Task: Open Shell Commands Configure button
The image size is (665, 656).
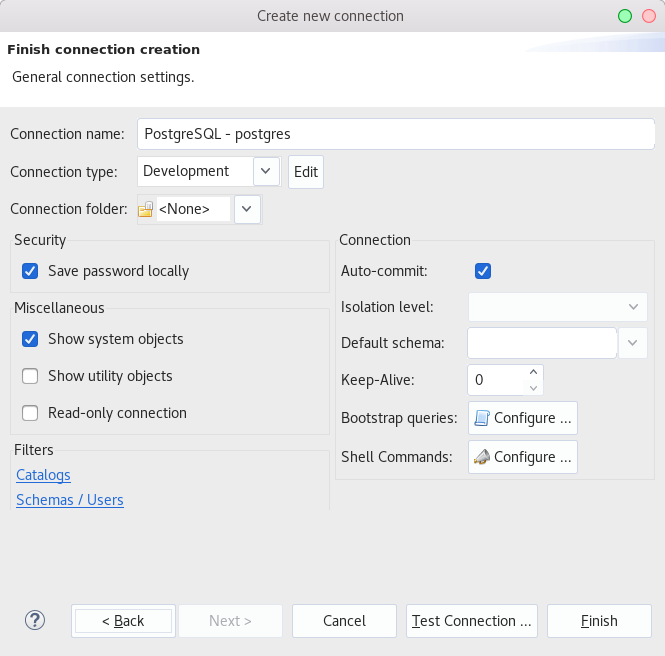Action: (x=523, y=457)
